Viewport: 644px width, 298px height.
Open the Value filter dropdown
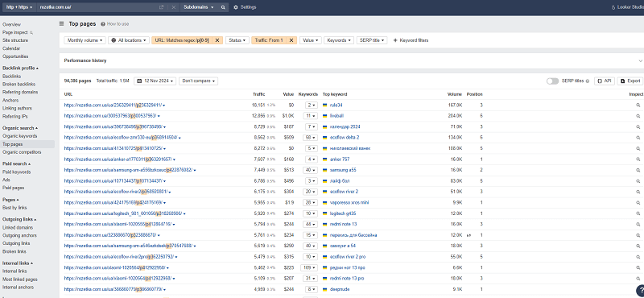310,40
